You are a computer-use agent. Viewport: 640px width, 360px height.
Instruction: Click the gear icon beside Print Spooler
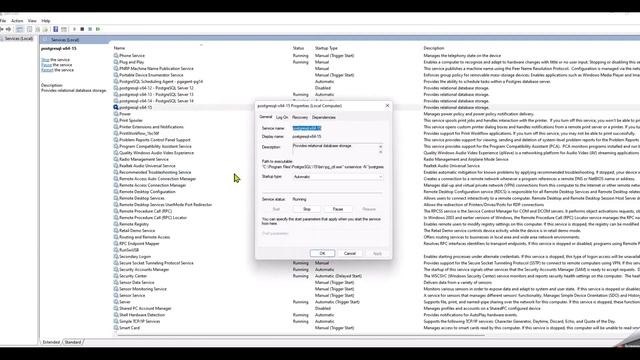click(x=116, y=120)
